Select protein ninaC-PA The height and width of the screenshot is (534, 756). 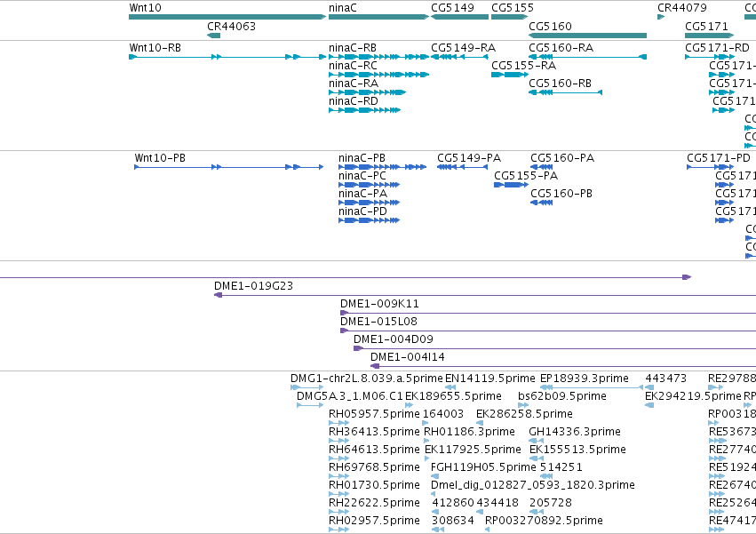[370, 203]
